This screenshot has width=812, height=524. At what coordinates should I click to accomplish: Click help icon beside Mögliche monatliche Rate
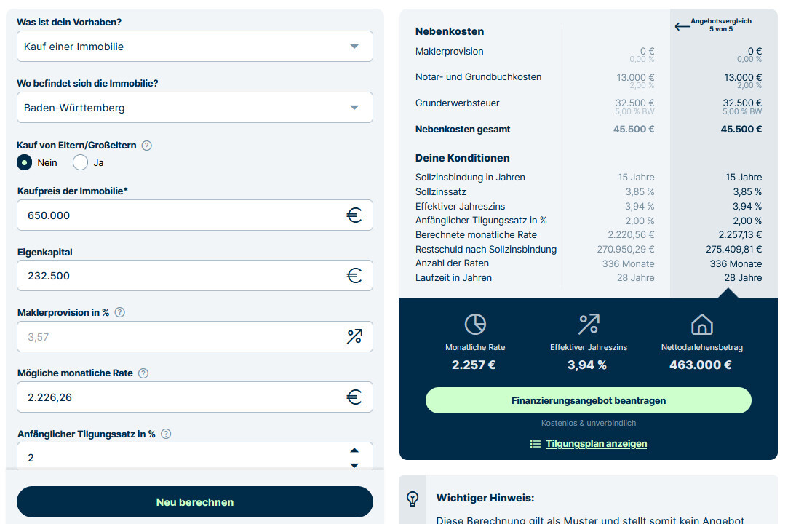pos(143,373)
